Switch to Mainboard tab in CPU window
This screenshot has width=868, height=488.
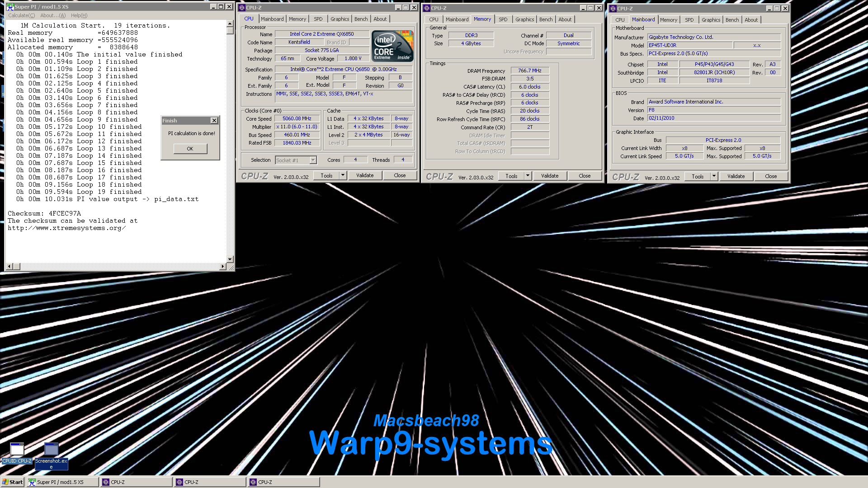pos(272,19)
